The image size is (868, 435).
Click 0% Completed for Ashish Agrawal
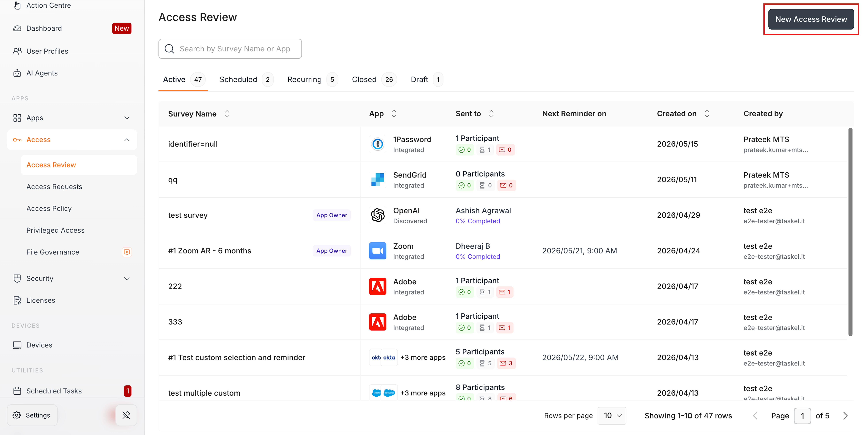point(478,221)
